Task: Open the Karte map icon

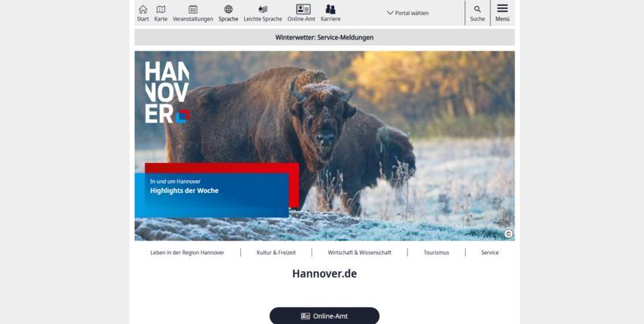Action: 161,9
